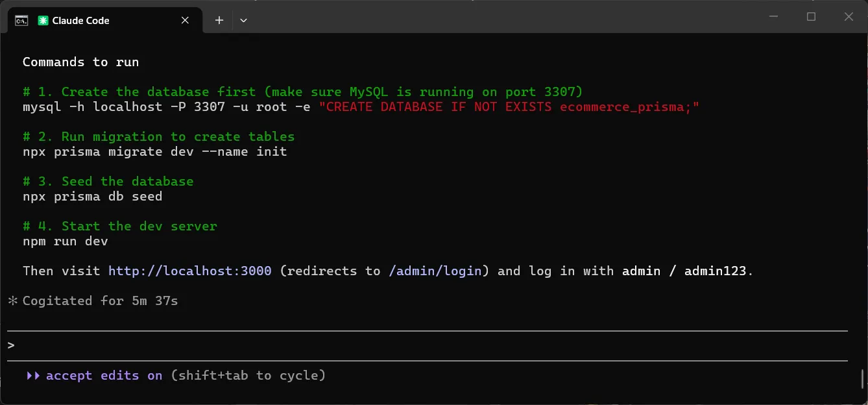Click the 'npm run dev' command
The width and height of the screenshot is (868, 405).
[x=66, y=241]
